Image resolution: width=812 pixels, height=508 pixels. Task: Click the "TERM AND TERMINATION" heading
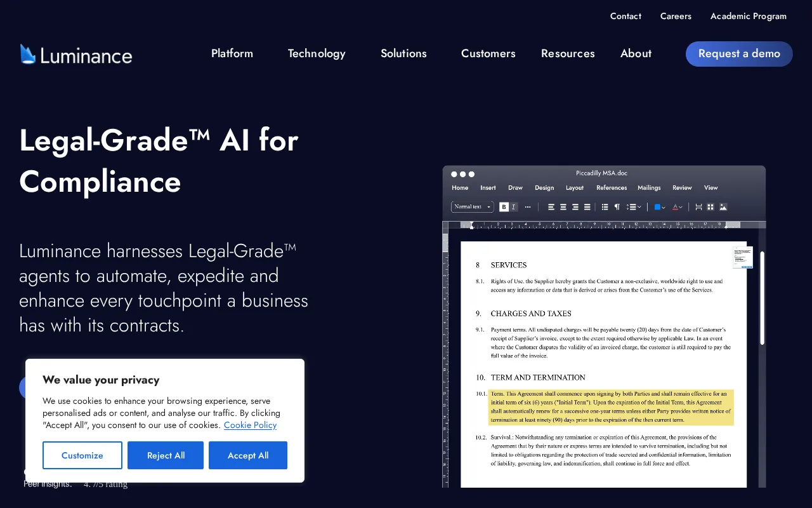(538, 377)
